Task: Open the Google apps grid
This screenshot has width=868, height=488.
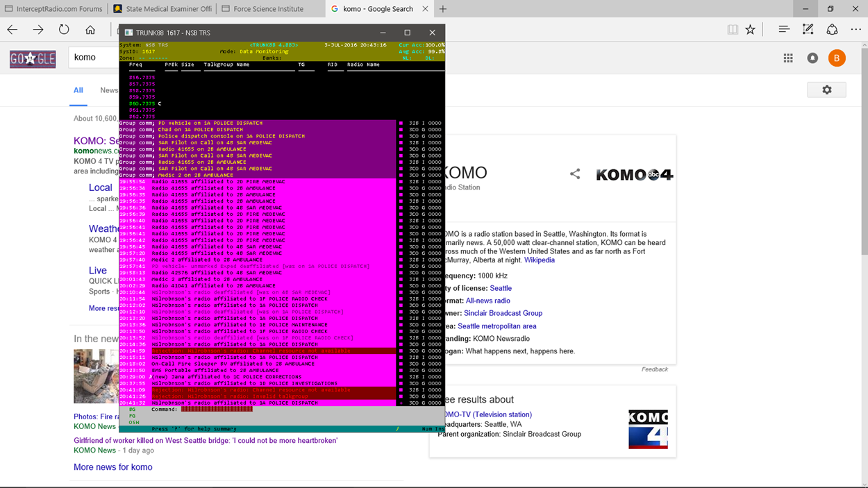Action: click(788, 58)
